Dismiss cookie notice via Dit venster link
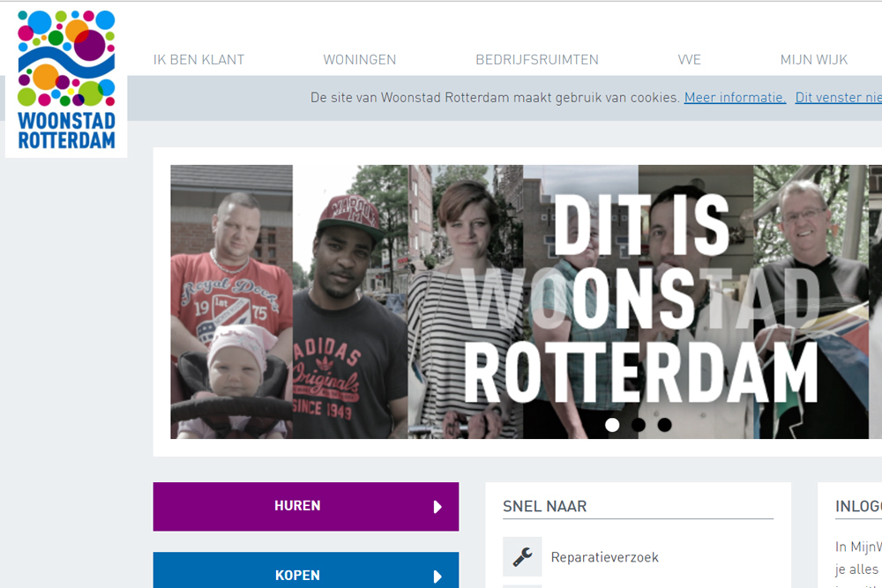The width and height of the screenshot is (882, 588). [838, 98]
